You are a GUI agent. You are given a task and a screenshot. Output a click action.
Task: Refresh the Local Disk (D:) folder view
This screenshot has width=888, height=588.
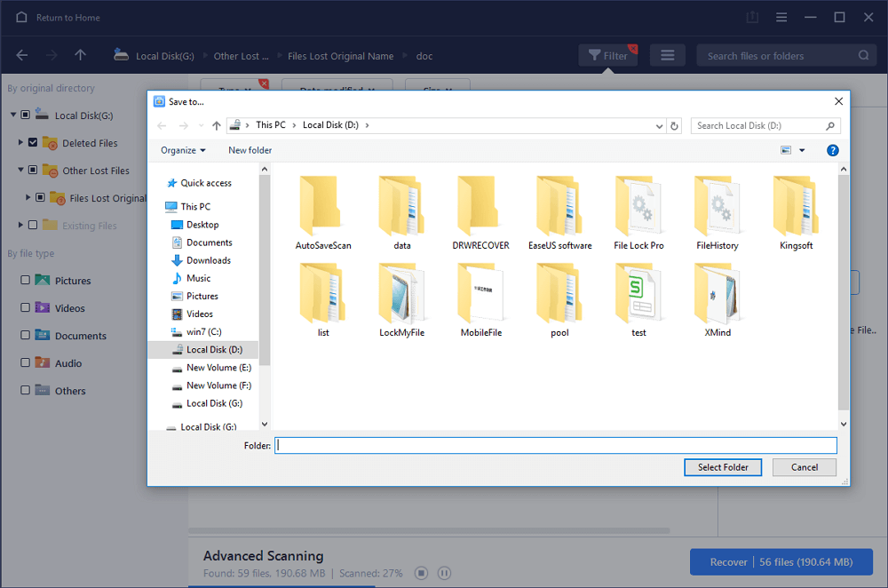(674, 126)
